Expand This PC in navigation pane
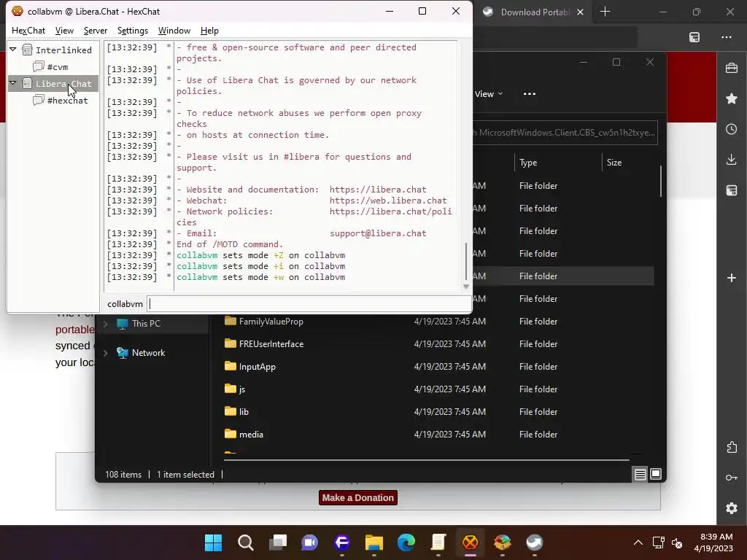This screenshot has height=560, width=747. pyautogui.click(x=106, y=324)
